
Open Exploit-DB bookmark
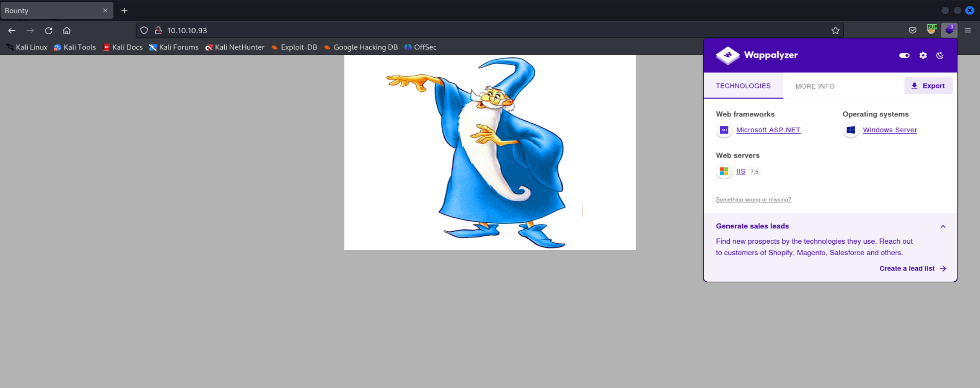294,47
